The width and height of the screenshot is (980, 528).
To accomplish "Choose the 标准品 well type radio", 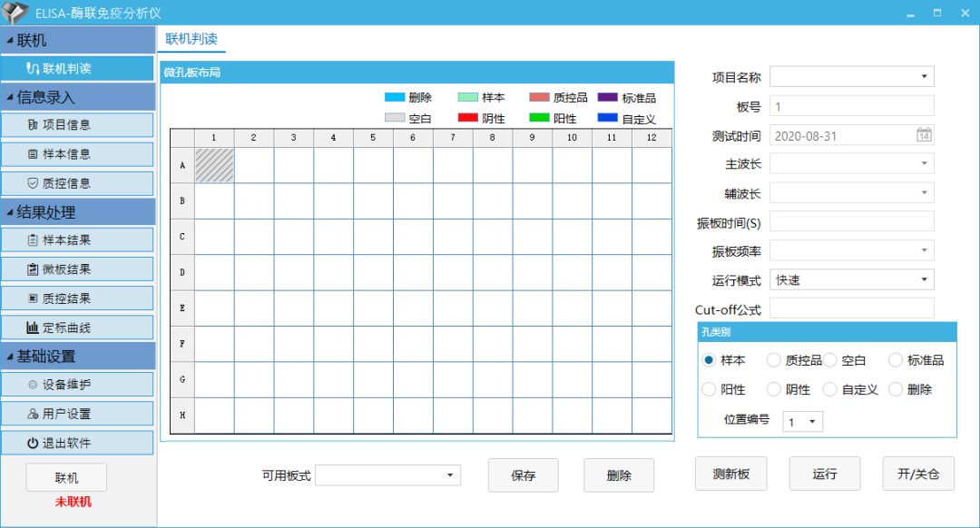I will 896,360.
